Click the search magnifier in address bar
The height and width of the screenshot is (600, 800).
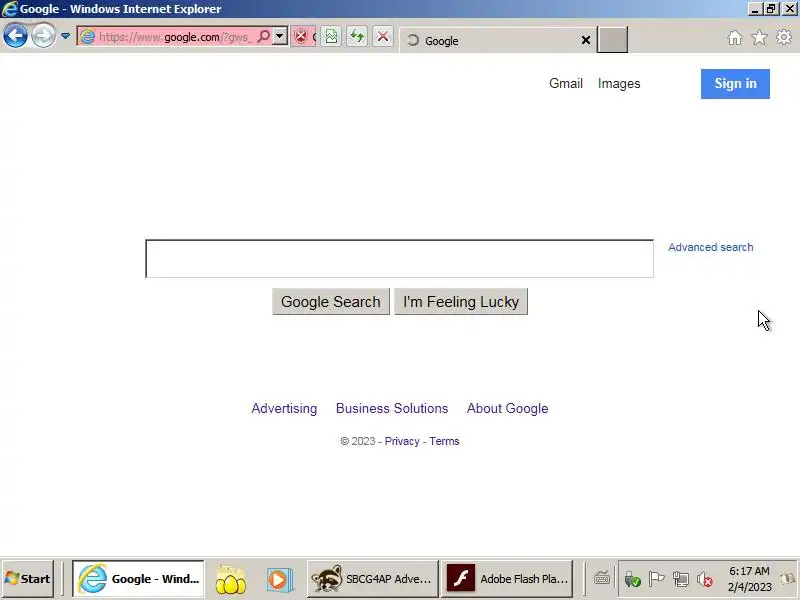(264, 36)
